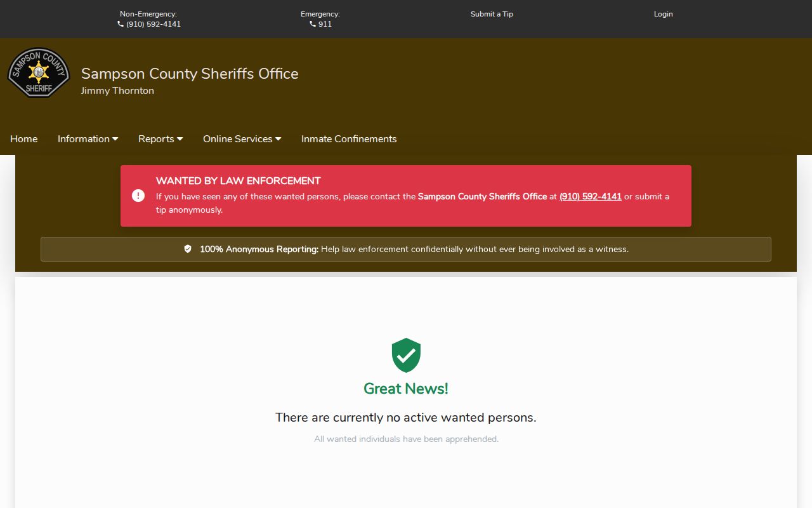
Task: Click the exclamation alert icon in red banner
Action: tap(138, 196)
